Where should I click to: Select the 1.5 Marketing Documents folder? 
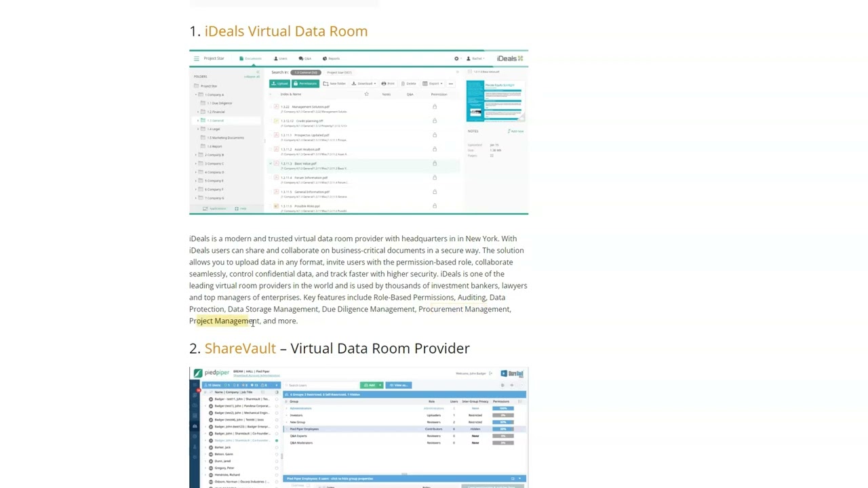click(226, 138)
